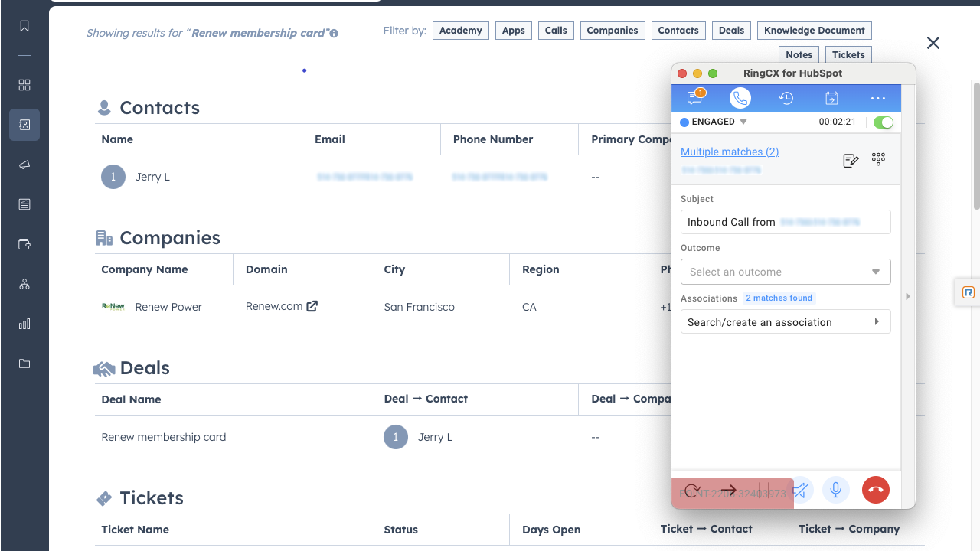
Task: Open the Automation hierarchy icon in sidebar
Action: pyautogui.click(x=24, y=284)
